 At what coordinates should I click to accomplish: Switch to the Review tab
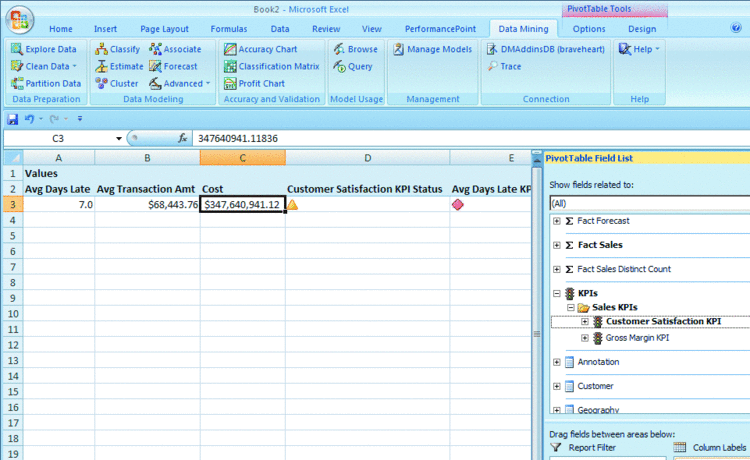pyautogui.click(x=326, y=29)
